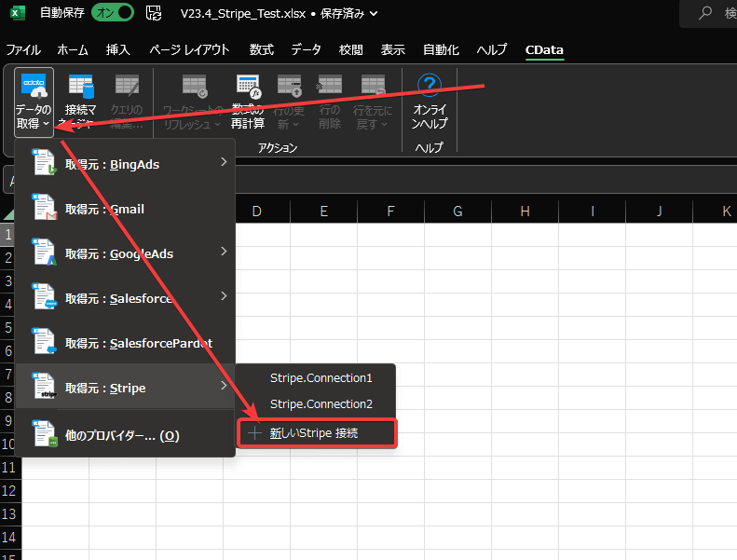Open the file name dropdown after 保存済み
Viewport: 737px width, 560px height.
(374, 14)
